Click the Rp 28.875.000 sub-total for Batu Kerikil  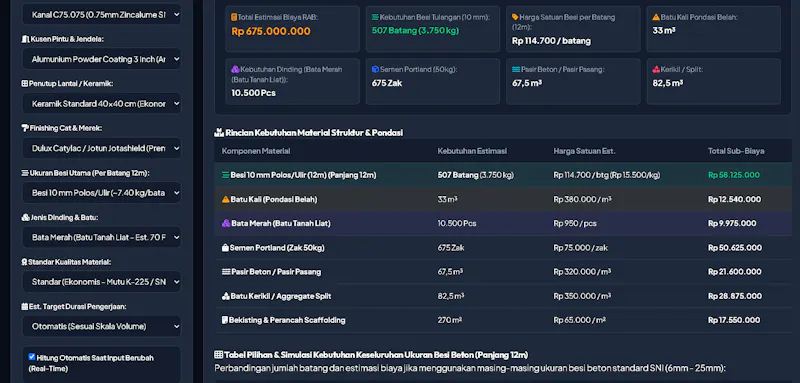pos(735,296)
